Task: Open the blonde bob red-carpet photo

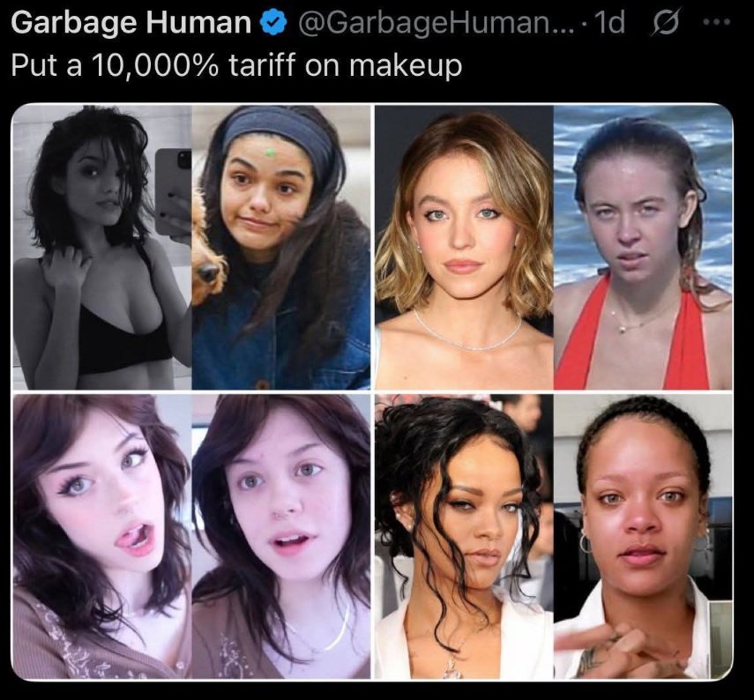Action: 464,247
